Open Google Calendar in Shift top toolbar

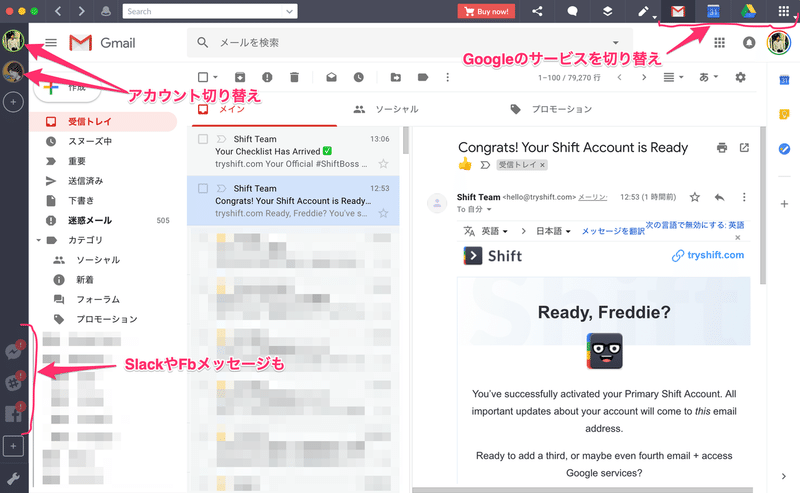pyautogui.click(x=713, y=11)
